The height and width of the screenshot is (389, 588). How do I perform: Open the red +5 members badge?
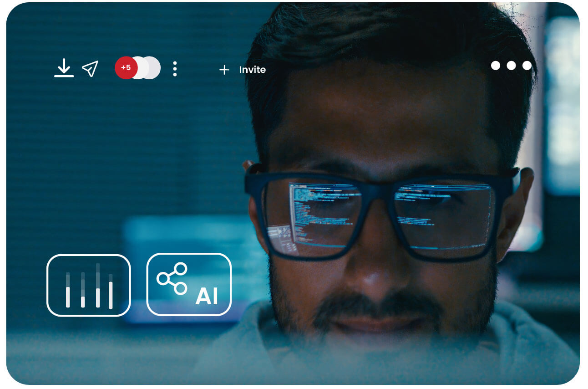click(x=126, y=68)
